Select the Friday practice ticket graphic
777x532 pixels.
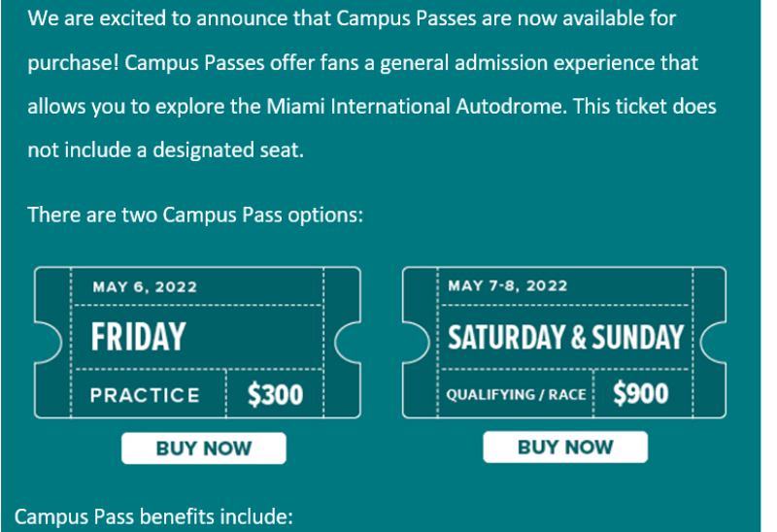click(x=197, y=343)
